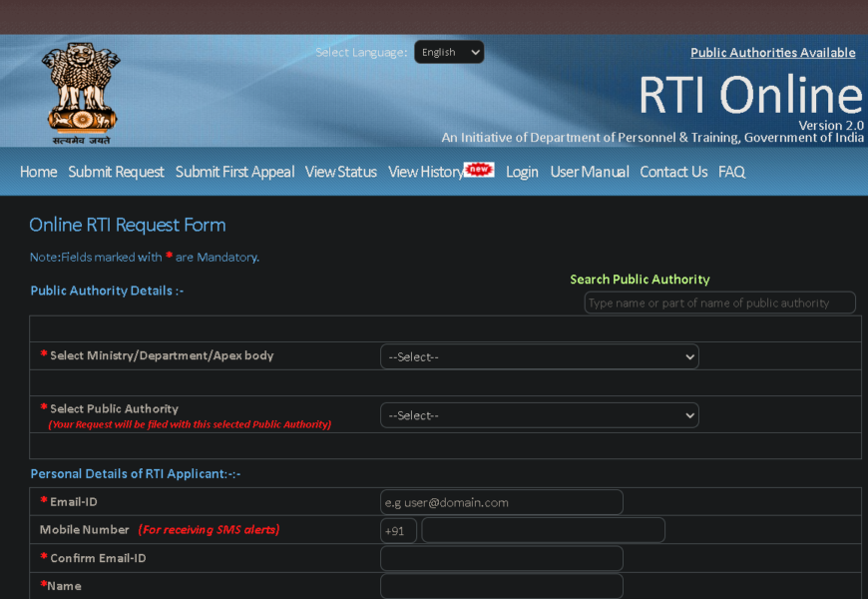Open the View History menu item

426,172
